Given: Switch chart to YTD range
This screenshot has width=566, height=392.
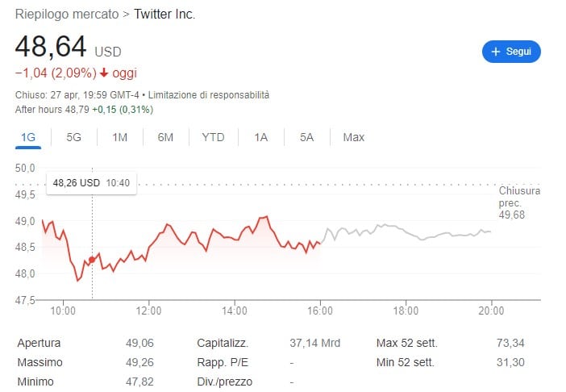Looking at the screenshot, I should click(213, 137).
